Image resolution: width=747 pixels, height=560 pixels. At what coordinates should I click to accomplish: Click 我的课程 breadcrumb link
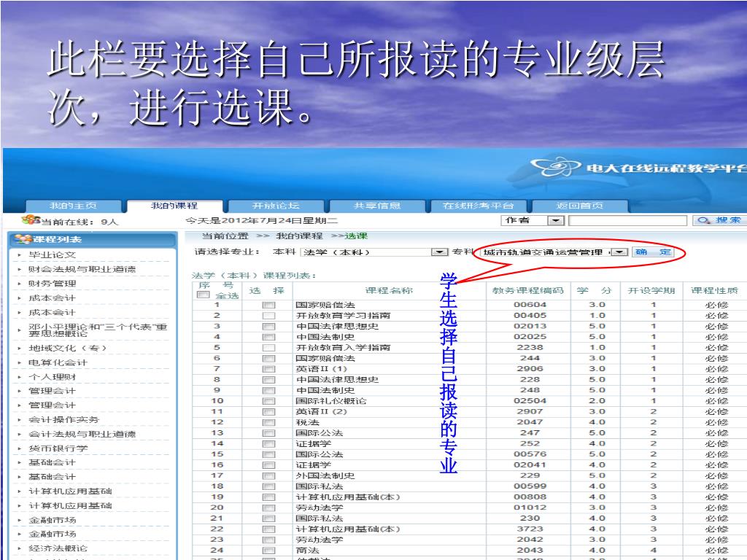(300, 236)
